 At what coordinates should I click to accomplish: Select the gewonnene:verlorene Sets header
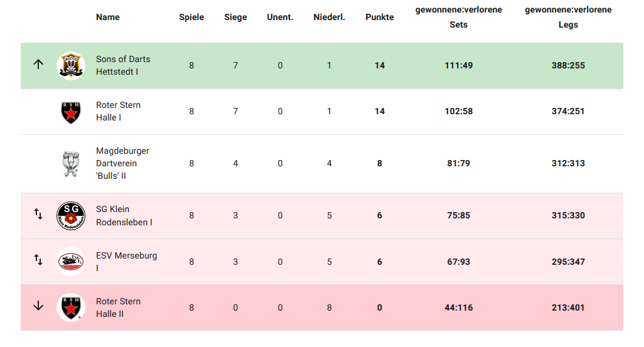[x=458, y=17]
